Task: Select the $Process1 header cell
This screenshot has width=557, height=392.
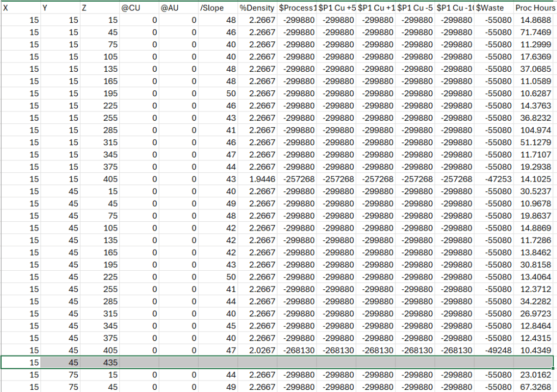Action: 297,8
